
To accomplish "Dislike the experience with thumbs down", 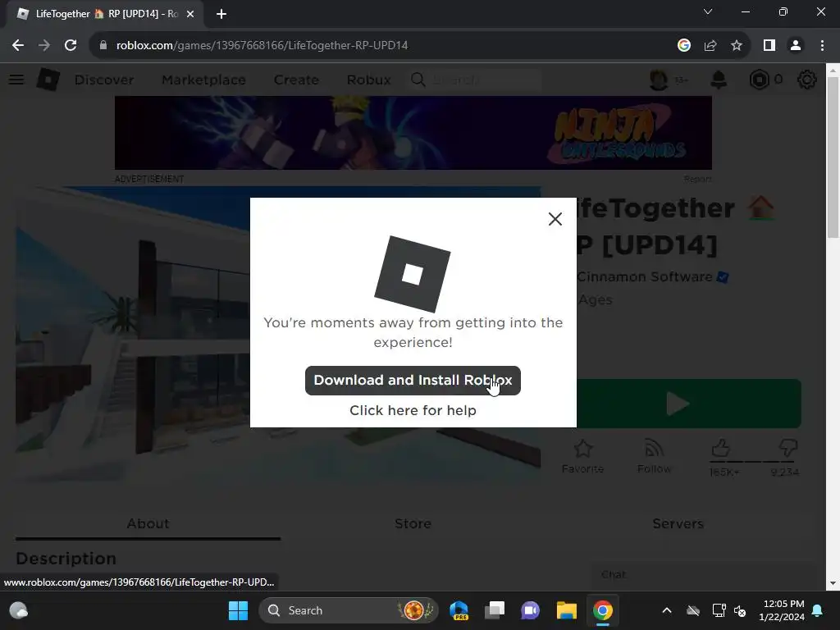I will (x=787, y=449).
